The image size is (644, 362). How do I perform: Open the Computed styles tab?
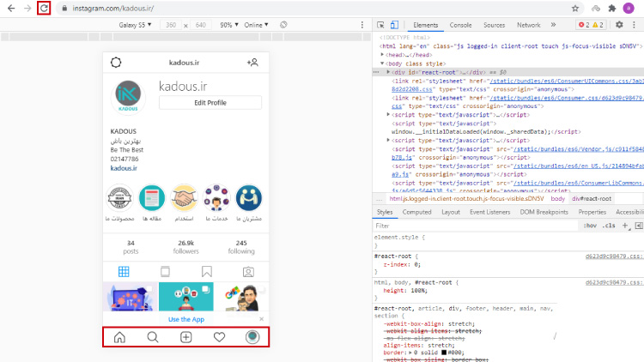[x=416, y=212]
